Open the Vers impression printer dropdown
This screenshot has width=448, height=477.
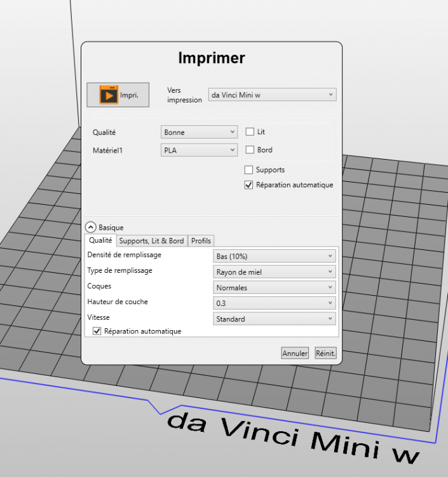(x=273, y=95)
